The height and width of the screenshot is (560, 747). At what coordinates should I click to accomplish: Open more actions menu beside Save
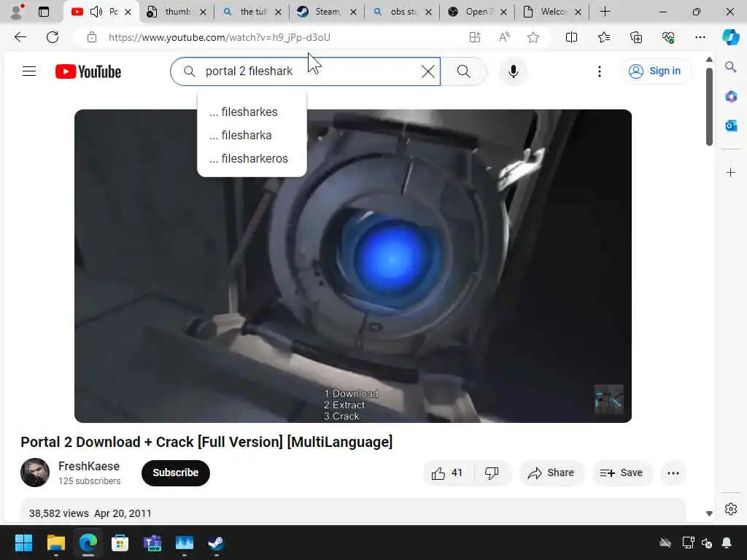(673, 472)
